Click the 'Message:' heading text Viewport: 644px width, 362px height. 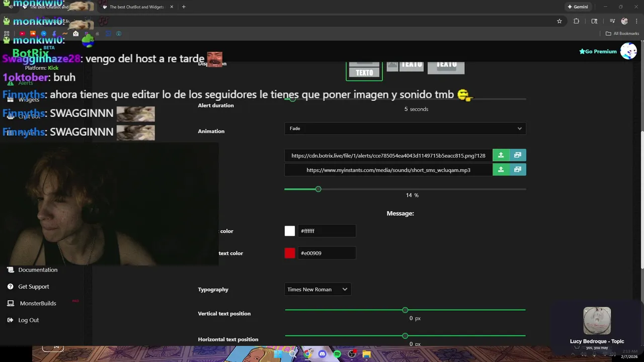coord(400,214)
